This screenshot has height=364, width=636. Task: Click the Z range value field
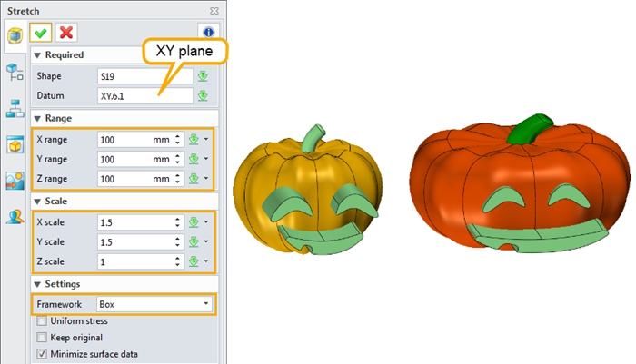point(140,179)
